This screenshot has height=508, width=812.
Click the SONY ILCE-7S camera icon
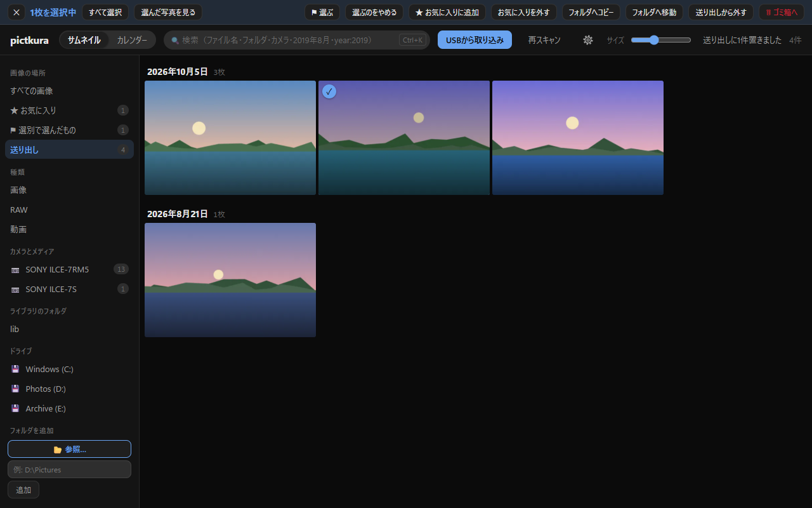(x=15, y=290)
